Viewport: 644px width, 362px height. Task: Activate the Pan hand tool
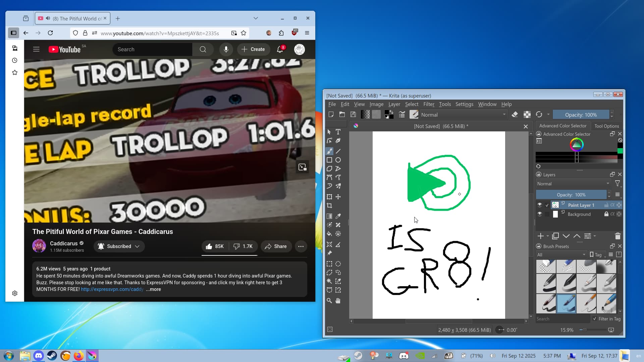338,301
